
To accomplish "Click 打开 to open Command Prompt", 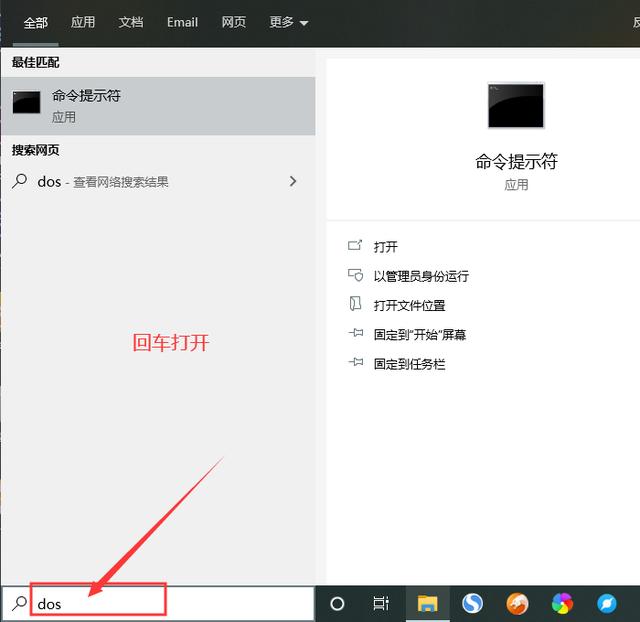I will (x=385, y=247).
